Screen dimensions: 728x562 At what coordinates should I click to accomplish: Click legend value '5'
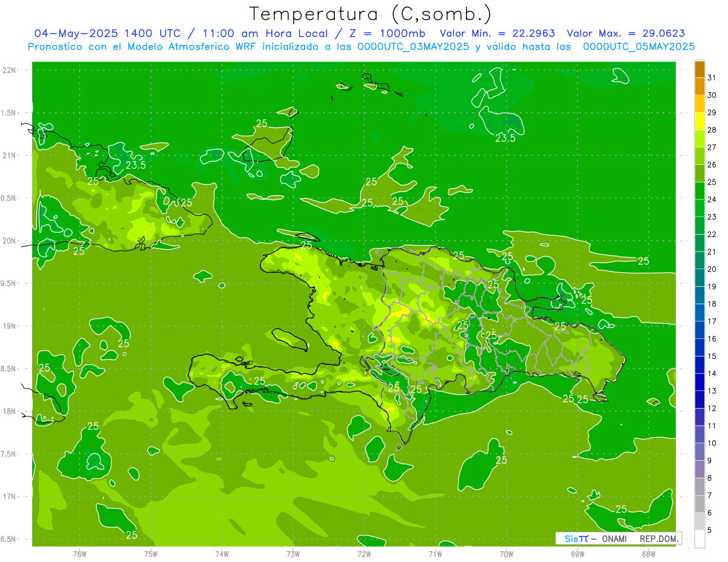pyautogui.click(x=710, y=530)
